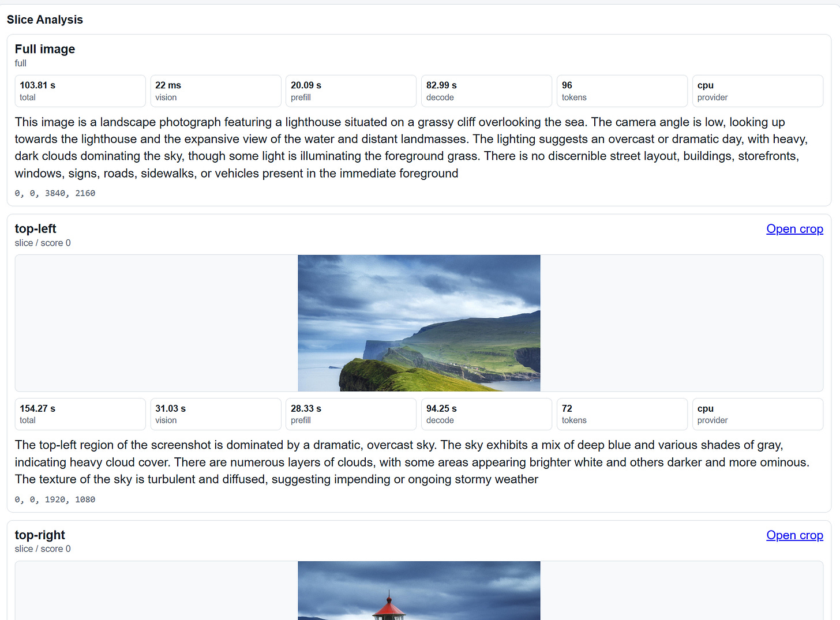Click the 22 ms vision stat
Viewport: 840px width, 620px height.
(x=216, y=91)
